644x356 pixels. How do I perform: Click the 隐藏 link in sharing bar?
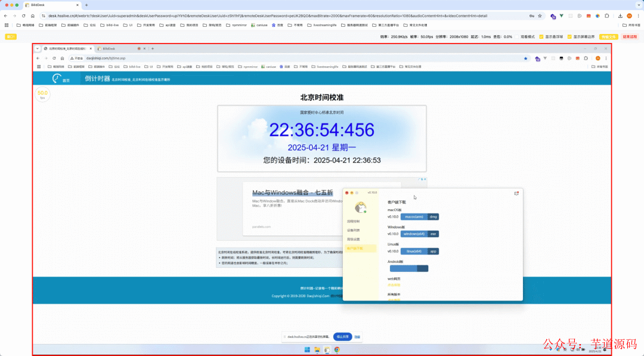[x=357, y=337]
